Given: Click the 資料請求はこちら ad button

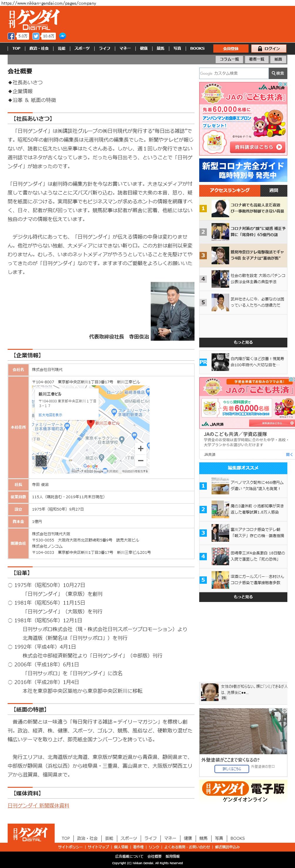Looking at the screenshot, I should [258, 147].
